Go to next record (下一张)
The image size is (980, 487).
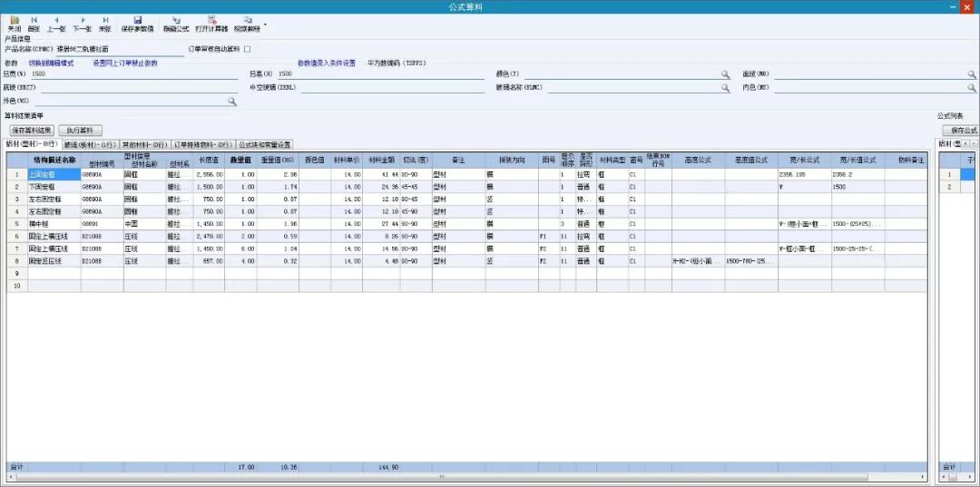click(82, 24)
